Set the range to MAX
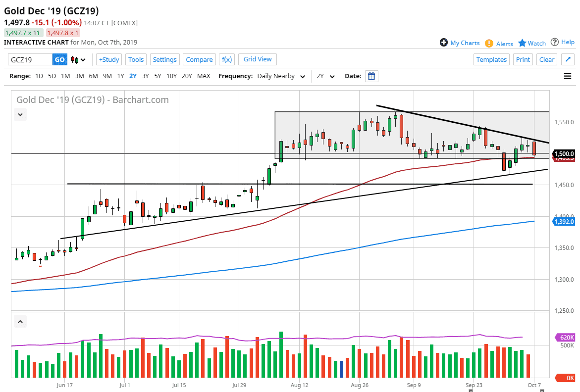580x392 pixels. (x=204, y=76)
